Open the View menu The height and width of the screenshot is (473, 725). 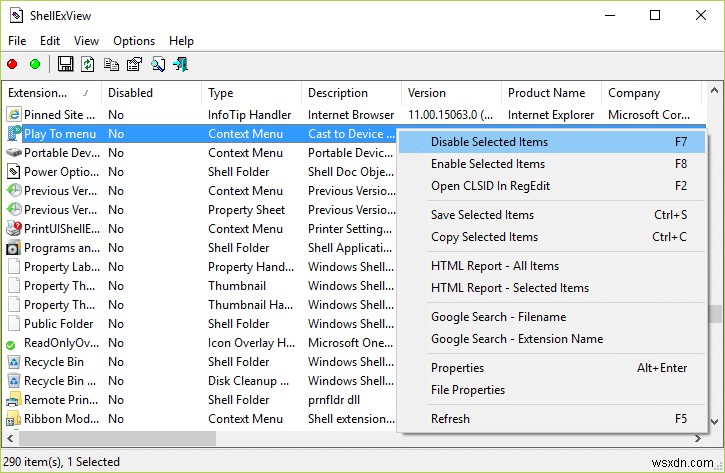click(x=86, y=41)
